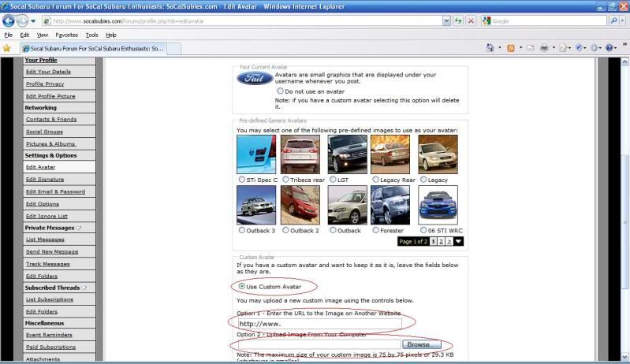630x364 pixels.
Task: Open the Home icon in command bar
Action: coord(490,48)
